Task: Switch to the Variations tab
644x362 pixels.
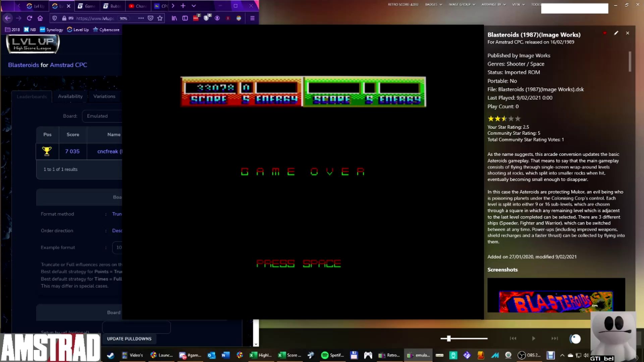Action: click(x=104, y=96)
